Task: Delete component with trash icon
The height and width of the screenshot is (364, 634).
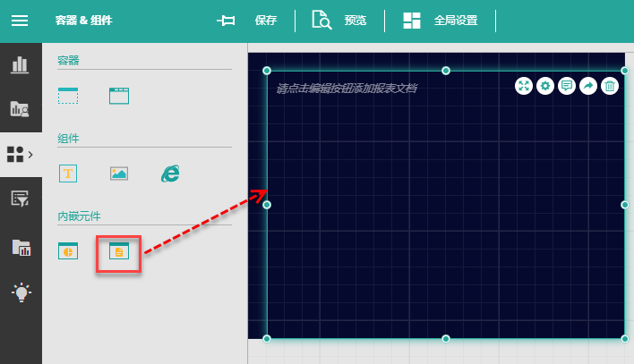Action: click(x=610, y=86)
